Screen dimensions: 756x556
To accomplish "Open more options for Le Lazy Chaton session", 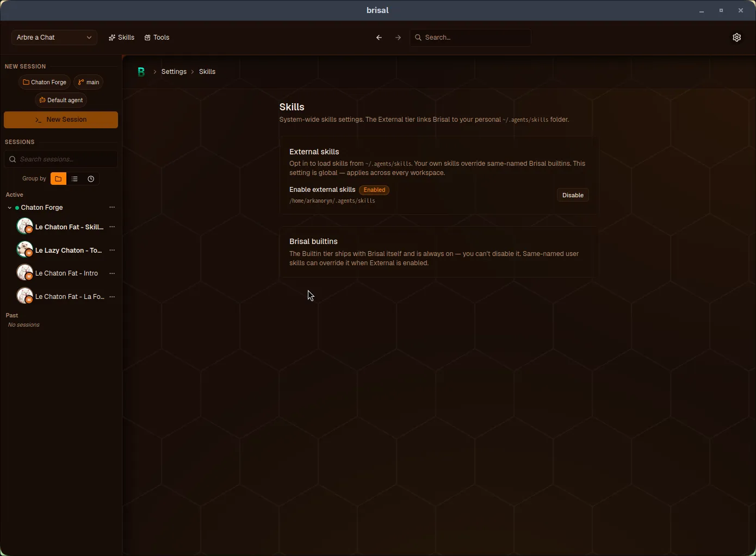I will click(x=112, y=250).
